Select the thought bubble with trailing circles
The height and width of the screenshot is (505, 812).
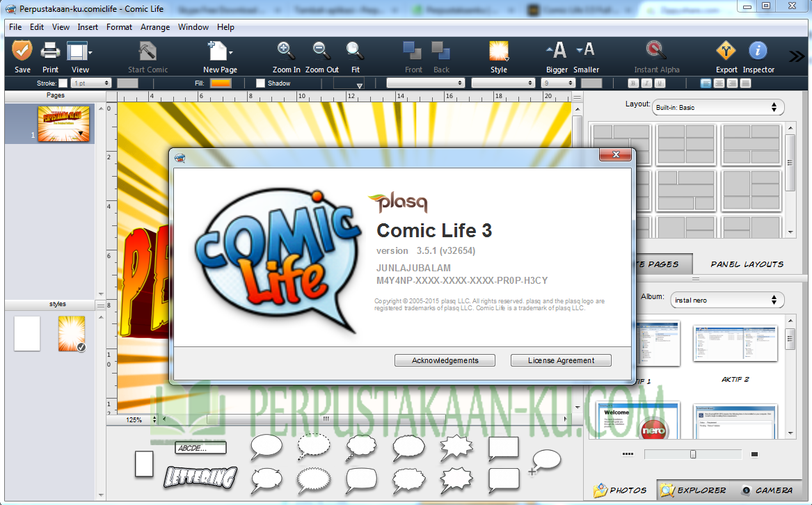pos(361,447)
